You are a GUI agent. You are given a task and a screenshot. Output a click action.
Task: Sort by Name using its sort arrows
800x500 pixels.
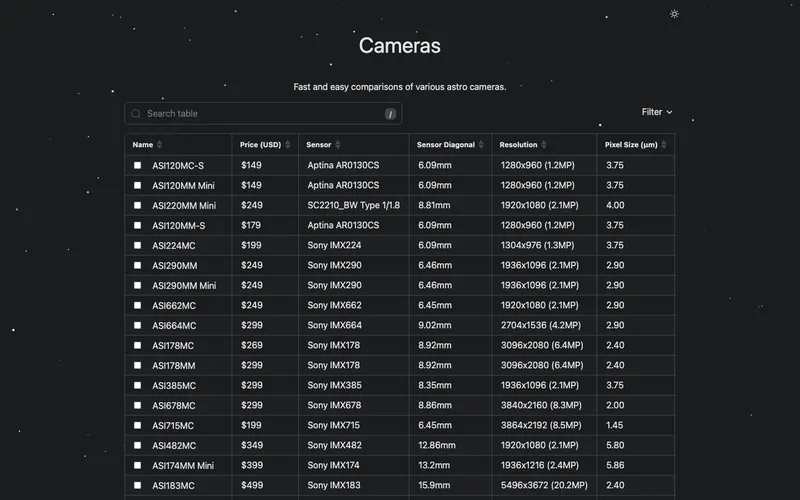(x=159, y=144)
